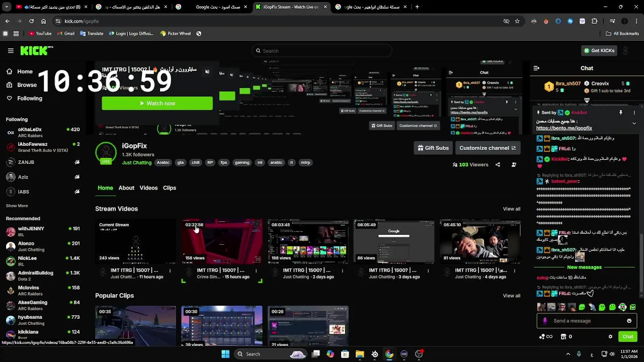Open the emoji picker in chat box

point(629,321)
